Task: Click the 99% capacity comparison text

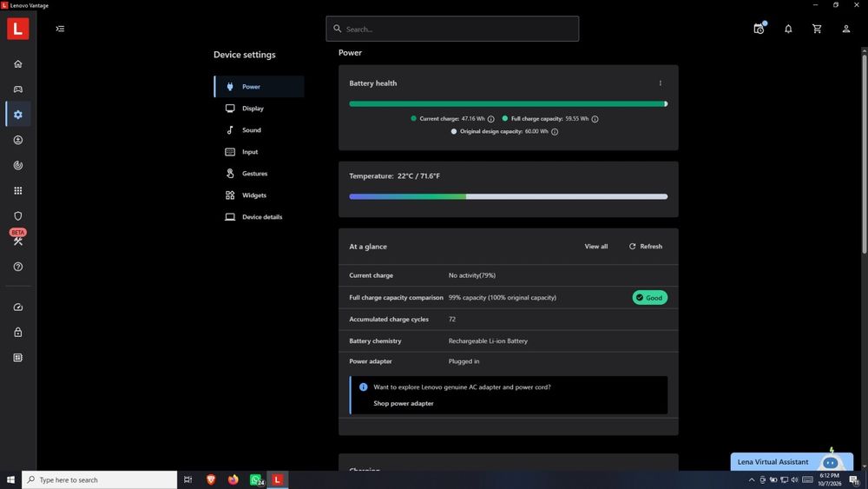Action: click(x=502, y=297)
